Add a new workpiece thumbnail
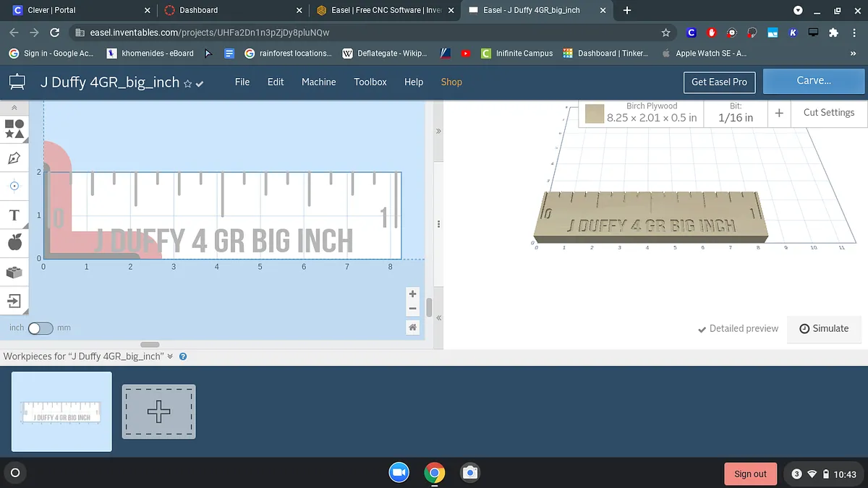 158,411
